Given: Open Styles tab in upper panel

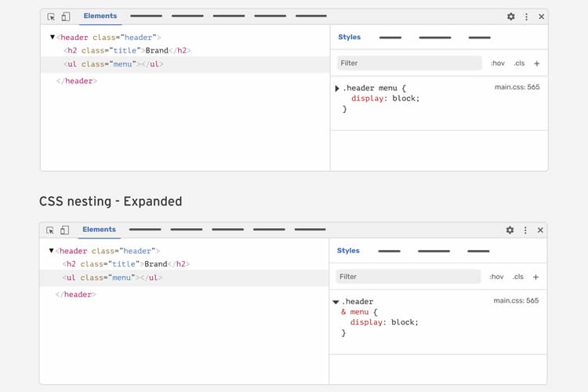Looking at the screenshot, I should (349, 37).
